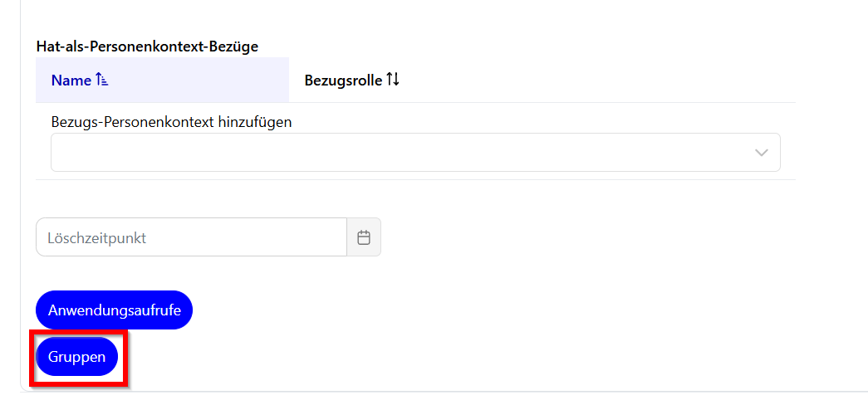Click the Bezugs-Personenkontext hinzufügen label text
The width and height of the screenshot is (868, 405).
coord(171,122)
